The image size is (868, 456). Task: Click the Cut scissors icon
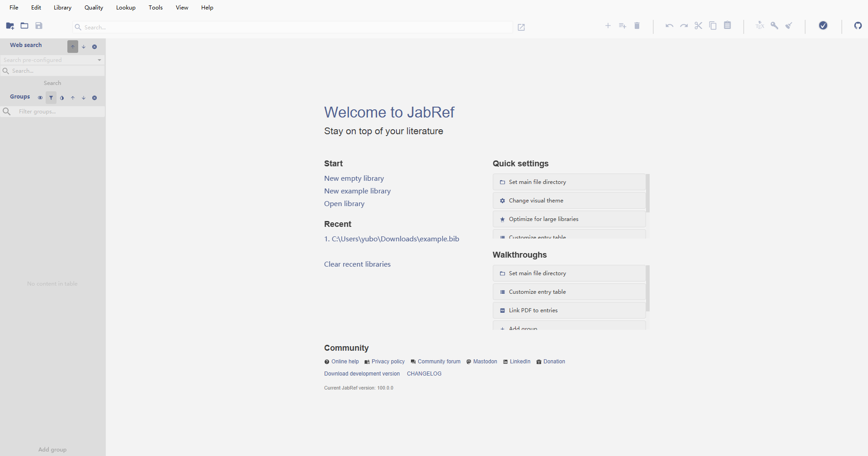(x=698, y=26)
